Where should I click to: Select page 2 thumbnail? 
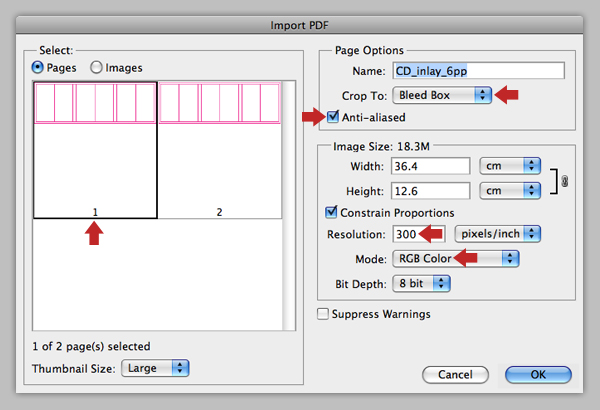pos(220,150)
